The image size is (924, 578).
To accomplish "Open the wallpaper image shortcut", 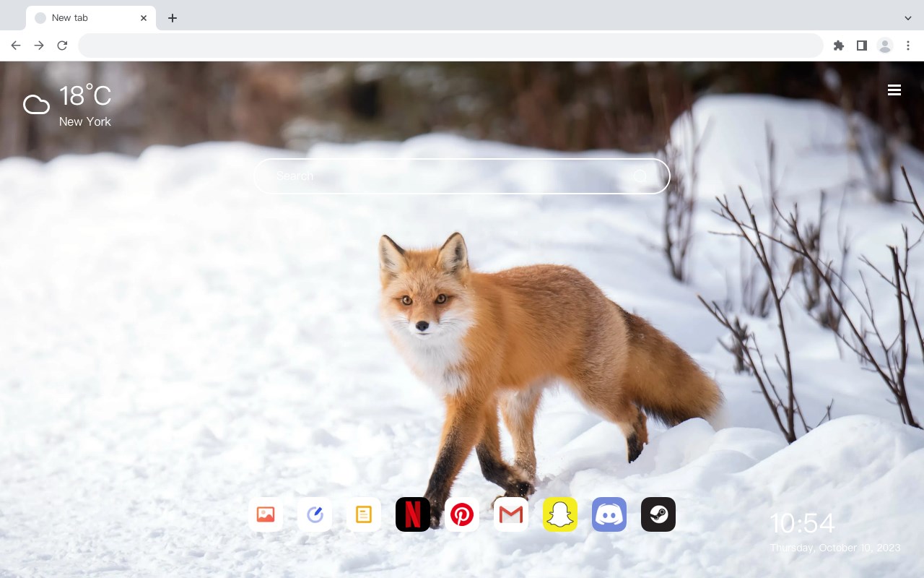I will (x=266, y=514).
